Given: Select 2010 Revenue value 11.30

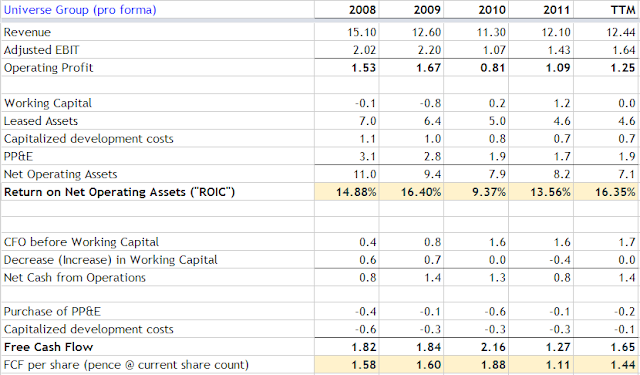Looking at the screenshot, I should [x=491, y=32].
